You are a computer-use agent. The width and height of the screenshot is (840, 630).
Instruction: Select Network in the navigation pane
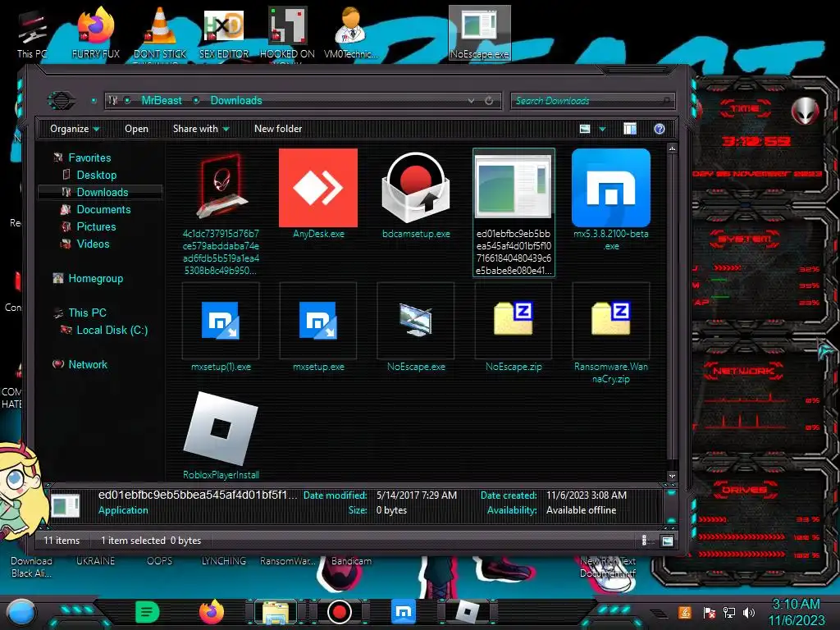87,364
